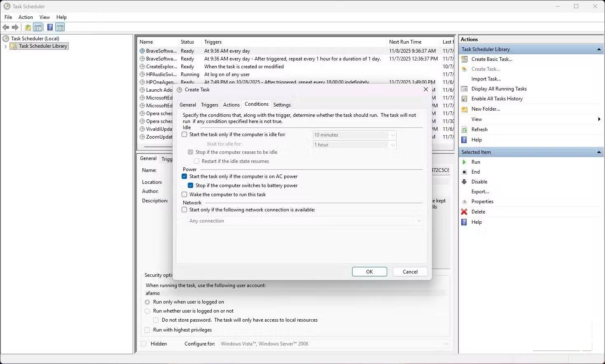
Task: Click the clock icon beside HPAudioSwi... task
Action: pyautogui.click(x=142, y=74)
